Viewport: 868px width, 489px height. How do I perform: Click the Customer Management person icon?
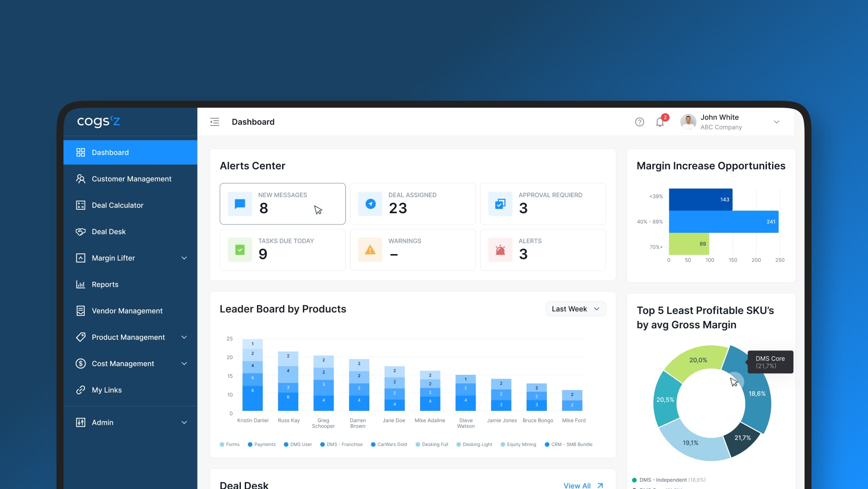(81, 179)
